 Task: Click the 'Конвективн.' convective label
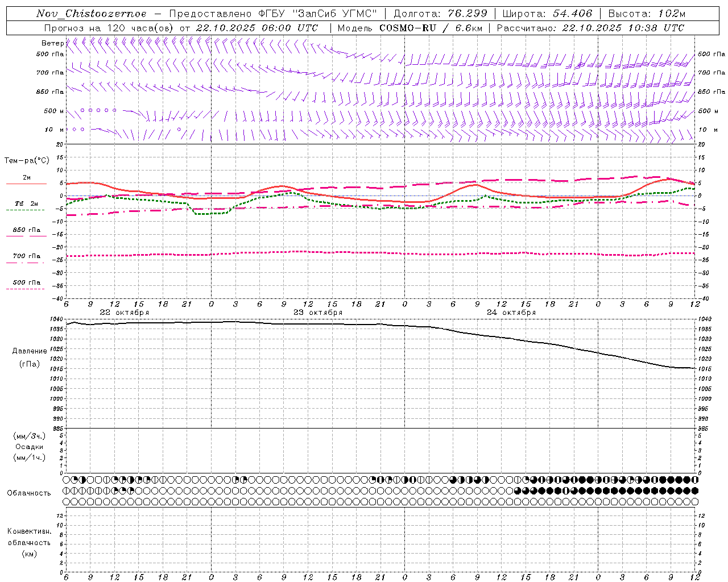point(29,531)
